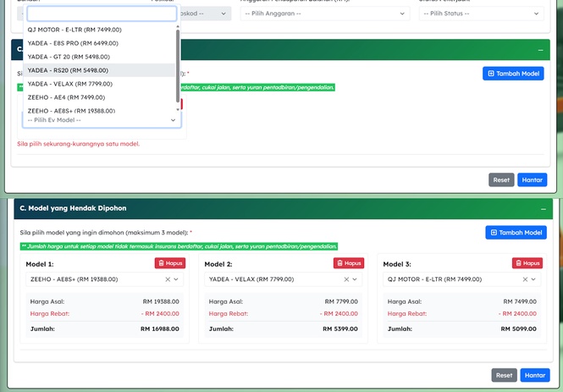
Task: Click Model 3 Jumlah RM 5099.00 value
Action: coord(518,329)
